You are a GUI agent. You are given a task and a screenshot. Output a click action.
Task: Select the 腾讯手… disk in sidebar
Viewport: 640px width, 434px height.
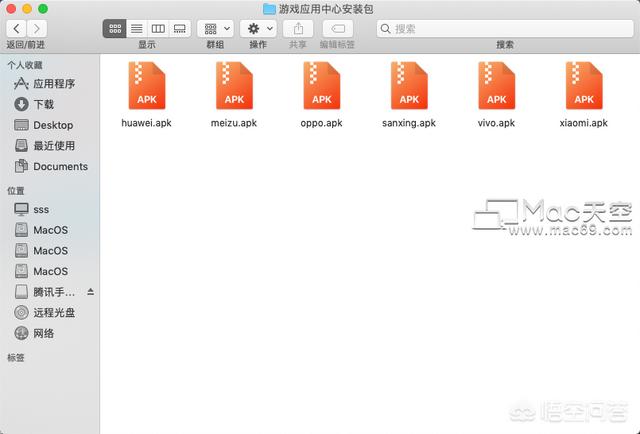click(45, 292)
